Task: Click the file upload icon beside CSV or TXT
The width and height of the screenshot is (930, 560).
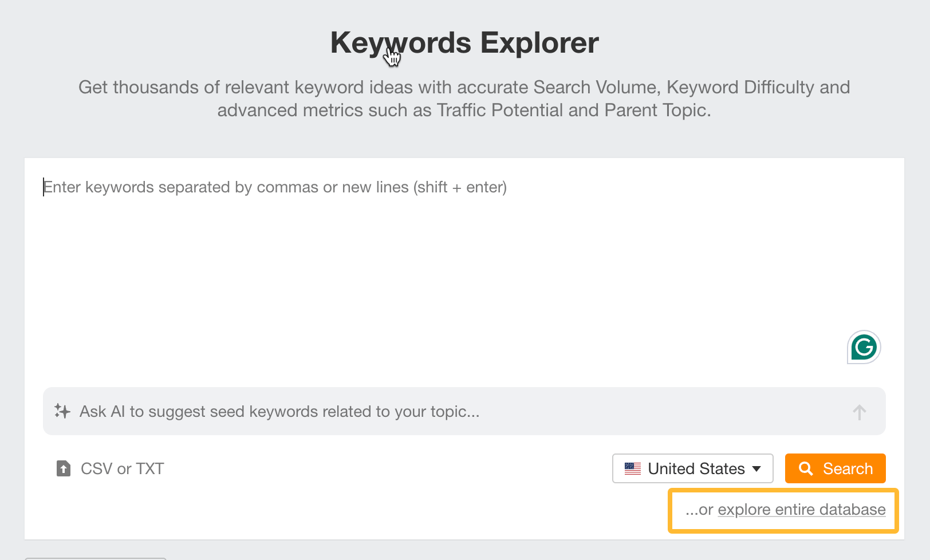Action: (x=64, y=469)
